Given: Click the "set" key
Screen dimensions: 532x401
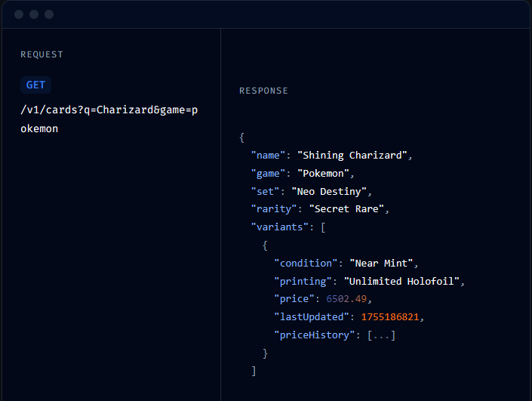Looking at the screenshot, I should coord(265,192).
